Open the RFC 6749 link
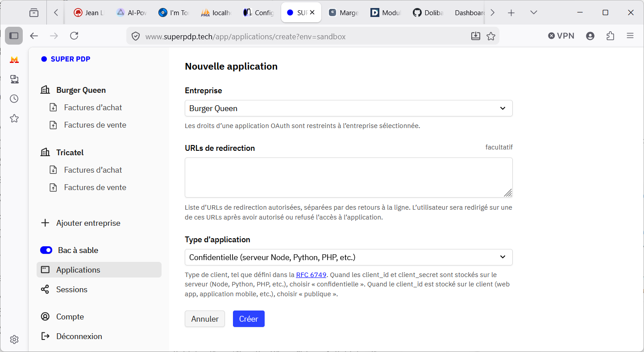 (x=311, y=275)
